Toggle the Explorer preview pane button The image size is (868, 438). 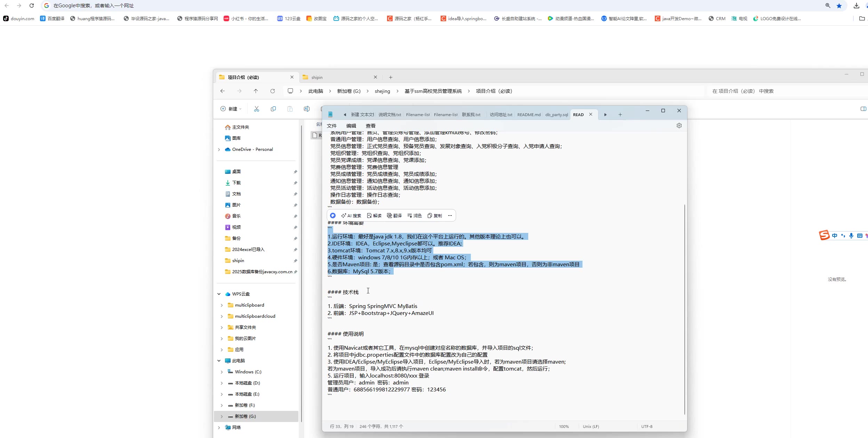[x=863, y=109]
